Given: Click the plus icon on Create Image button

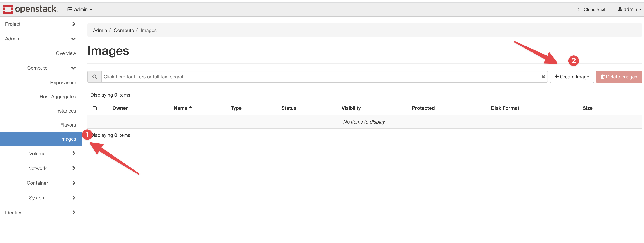Looking at the screenshot, I should point(557,77).
